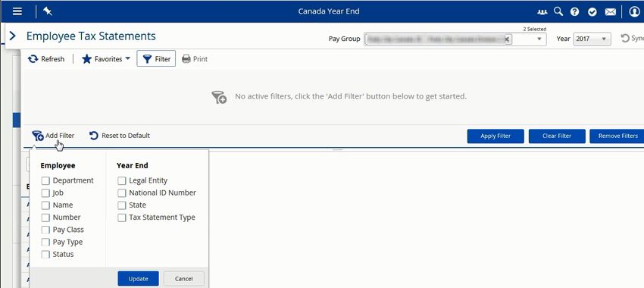
Task: Click the search magnifier icon
Action: coord(558,11)
